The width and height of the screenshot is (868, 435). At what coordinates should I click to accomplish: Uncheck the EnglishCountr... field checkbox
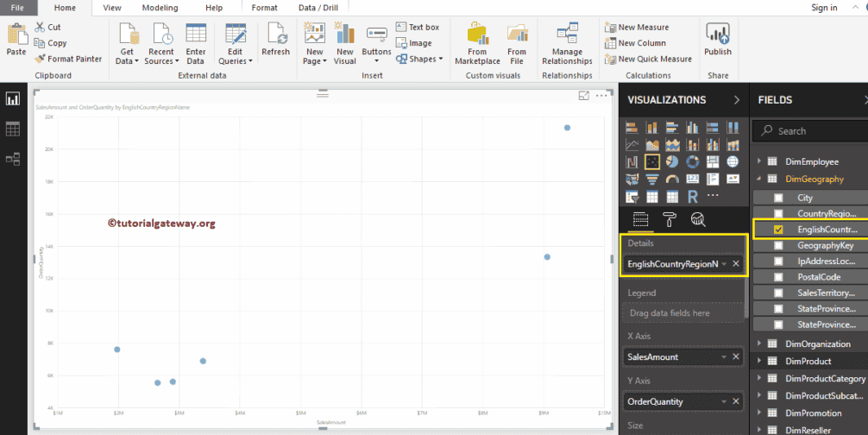778,229
